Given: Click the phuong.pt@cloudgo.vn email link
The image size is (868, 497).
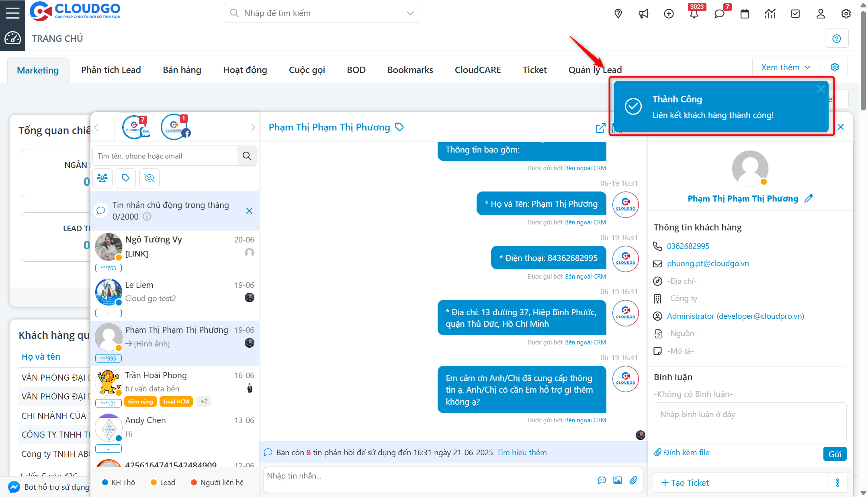Looking at the screenshot, I should point(708,263).
